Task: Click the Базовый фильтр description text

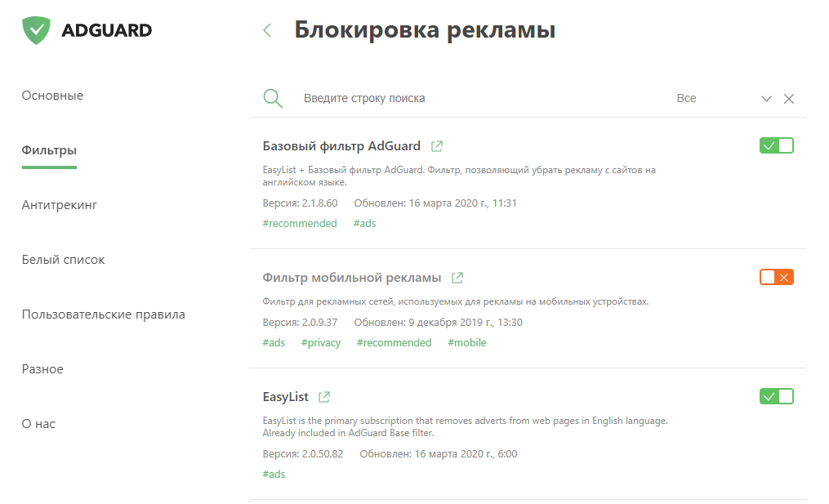Action: click(459, 176)
